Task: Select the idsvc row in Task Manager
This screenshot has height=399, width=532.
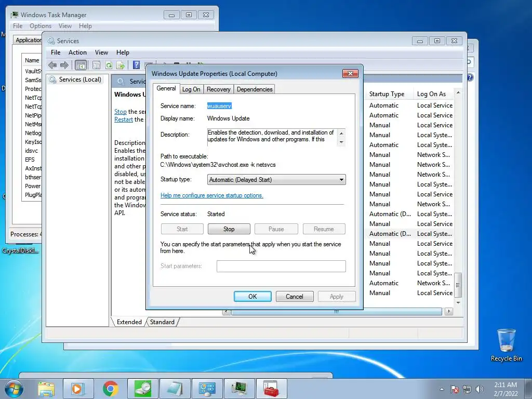Action: click(x=32, y=151)
